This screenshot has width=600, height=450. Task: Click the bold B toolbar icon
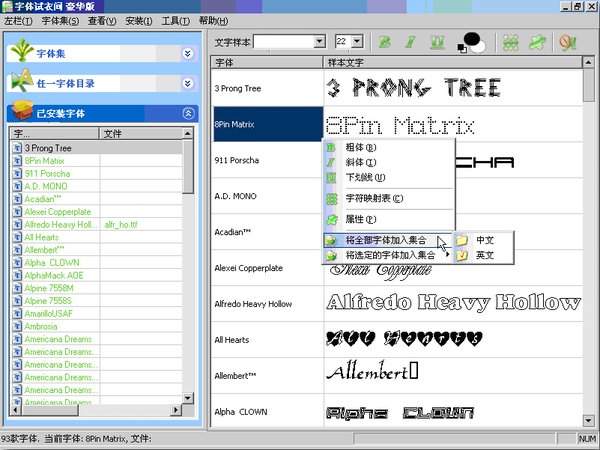384,42
